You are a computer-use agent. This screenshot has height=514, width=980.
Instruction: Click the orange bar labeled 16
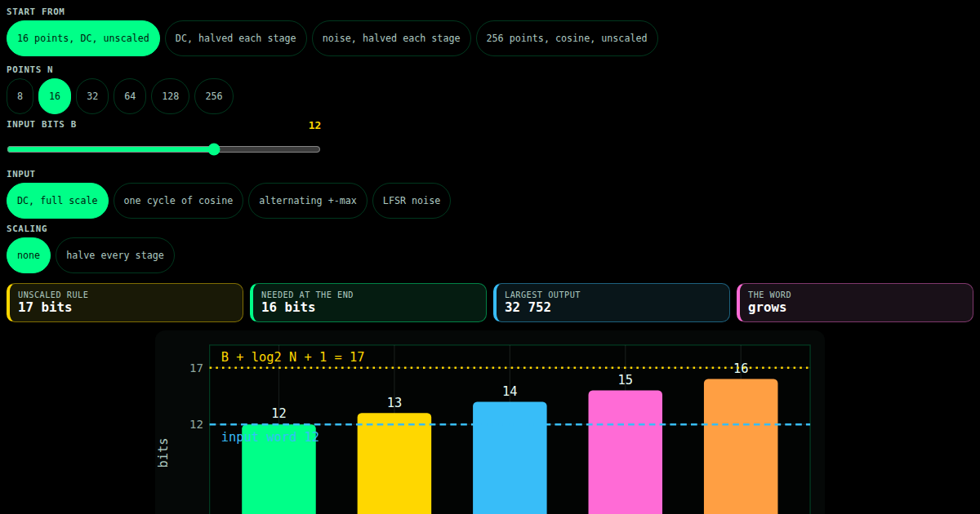pyautogui.click(x=741, y=446)
